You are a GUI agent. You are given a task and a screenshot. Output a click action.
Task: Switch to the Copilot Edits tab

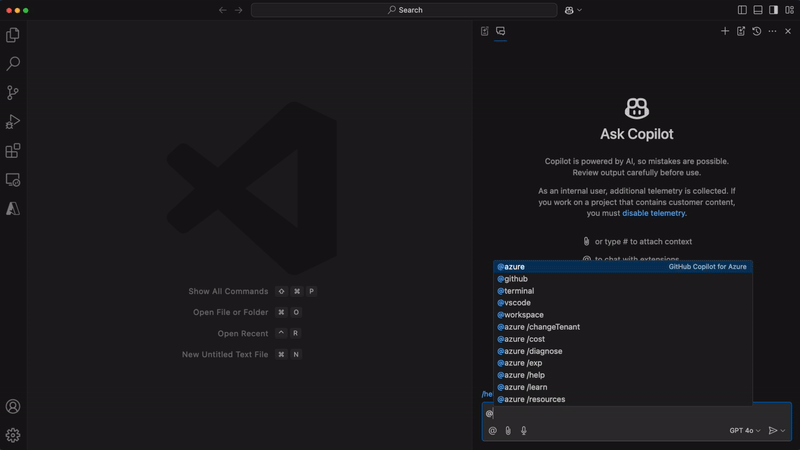tap(485, 31)
